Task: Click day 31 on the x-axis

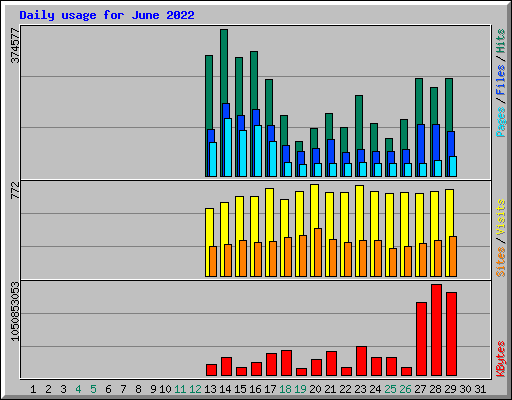Action: 480,389
